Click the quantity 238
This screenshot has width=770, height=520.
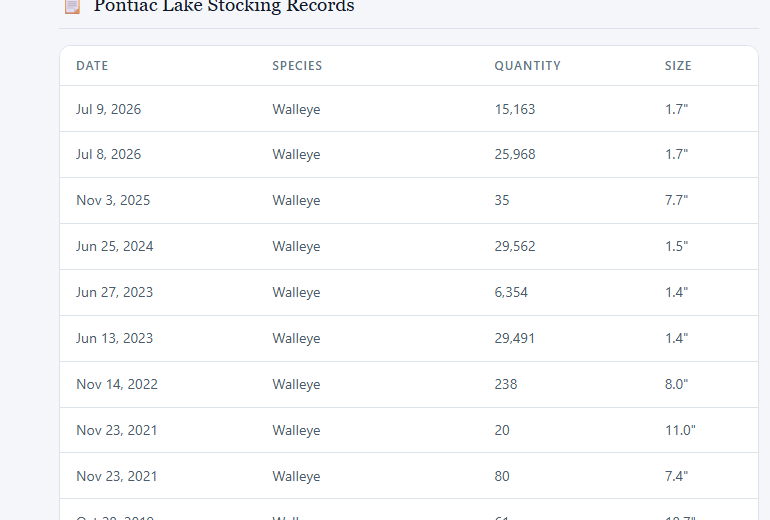pos(506,384)
